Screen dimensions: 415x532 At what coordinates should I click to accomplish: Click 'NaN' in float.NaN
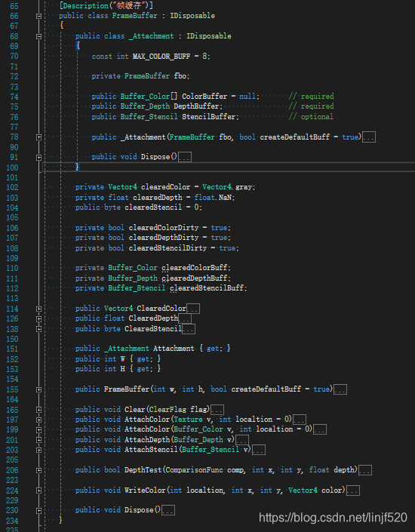pyautogui.click(x=225, y=198)
